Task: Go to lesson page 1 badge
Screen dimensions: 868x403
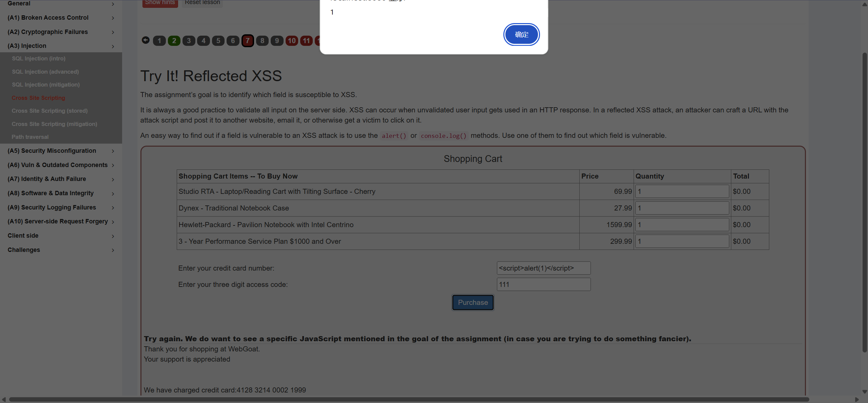Action: tap(159, 41)
